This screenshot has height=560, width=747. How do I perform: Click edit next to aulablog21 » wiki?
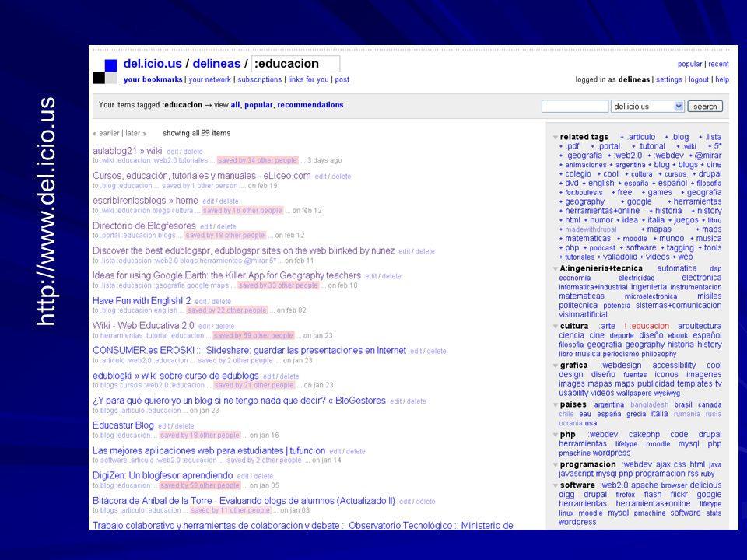tap(173, 152)
